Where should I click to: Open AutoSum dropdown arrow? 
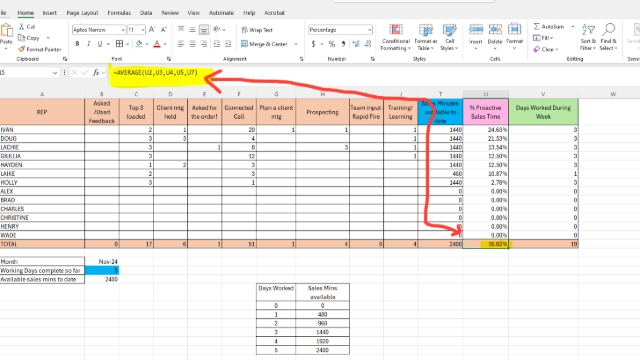click(573, 27)
